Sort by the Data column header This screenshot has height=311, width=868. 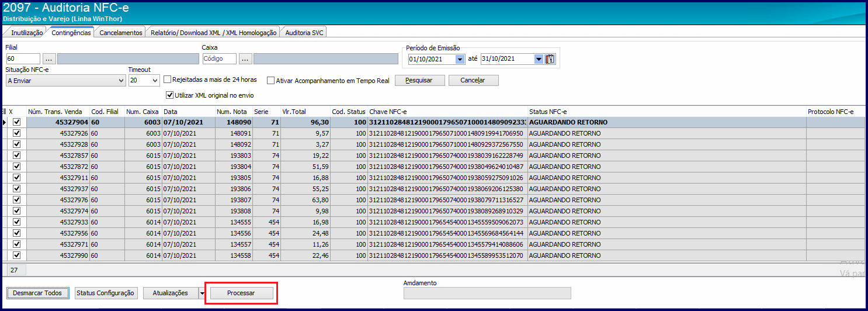coord(188,111)
